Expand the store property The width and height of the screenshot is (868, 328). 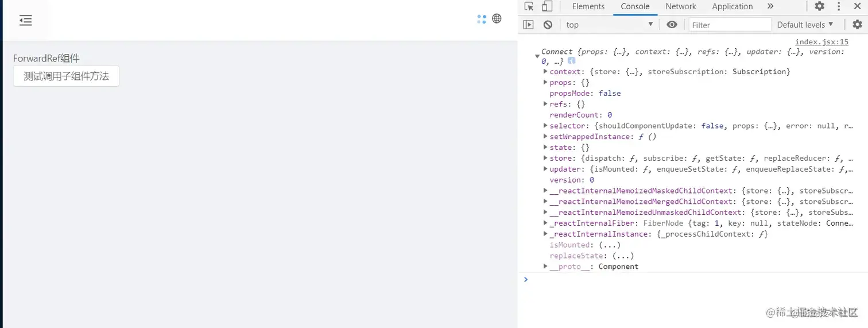tap(545, 158)
